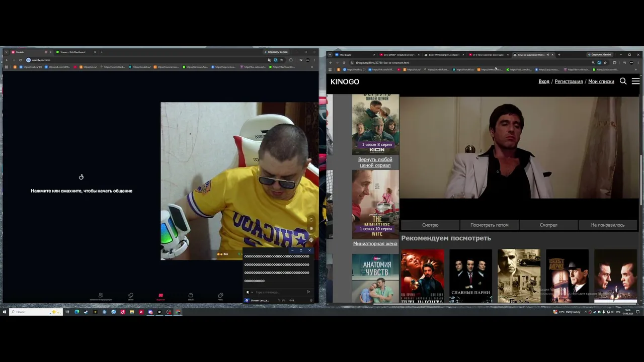Reload the kinogo page in right browser
The height and width of the screenshot is (362, 644).
(x=344, y=63)
